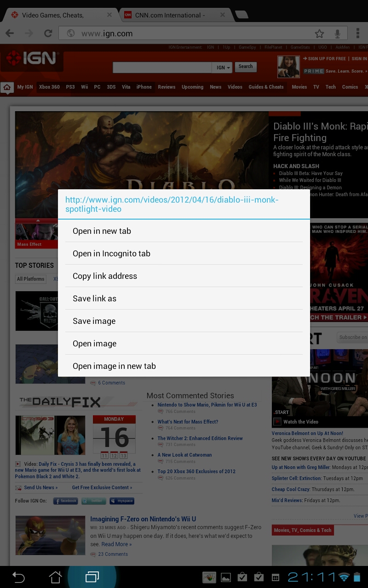Click the Mass Effect carousel thumbnail
Viewport: 368px width, 588px height.
[36, 236]
